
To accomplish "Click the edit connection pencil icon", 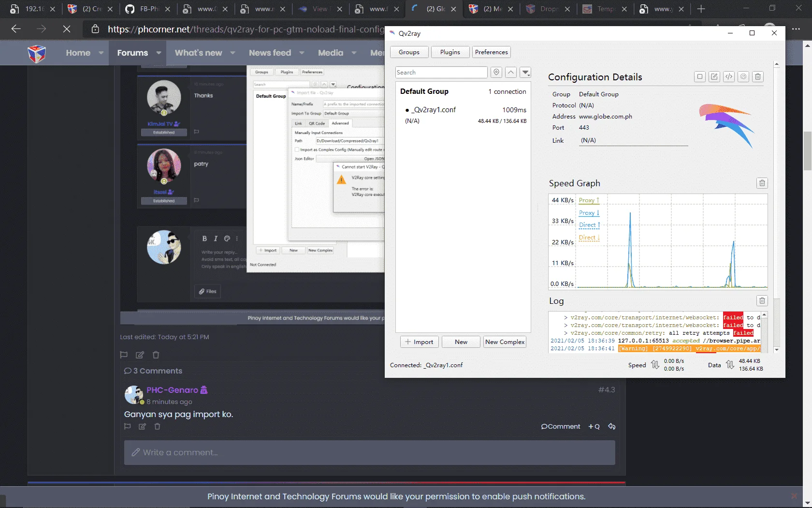I will (x=714, y=76).
